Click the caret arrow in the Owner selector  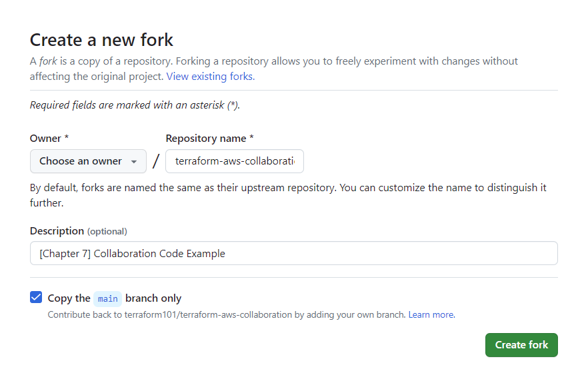click(x=134, y=162)
